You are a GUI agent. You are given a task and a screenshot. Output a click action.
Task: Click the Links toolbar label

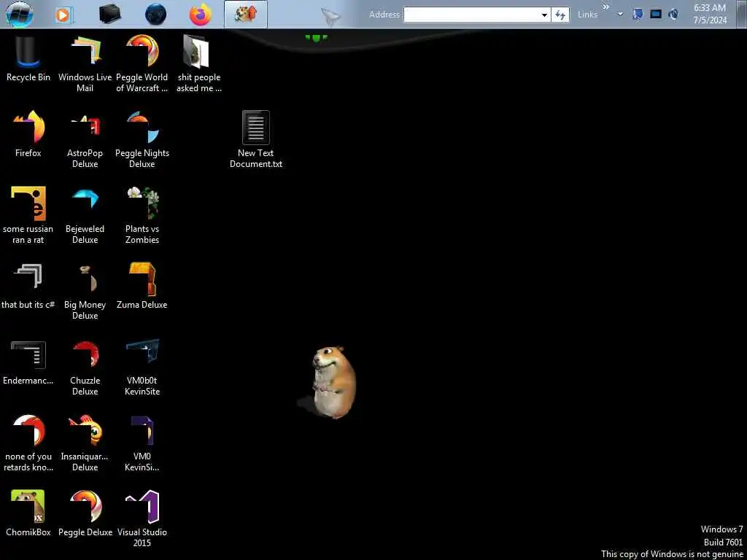point(587,15)
